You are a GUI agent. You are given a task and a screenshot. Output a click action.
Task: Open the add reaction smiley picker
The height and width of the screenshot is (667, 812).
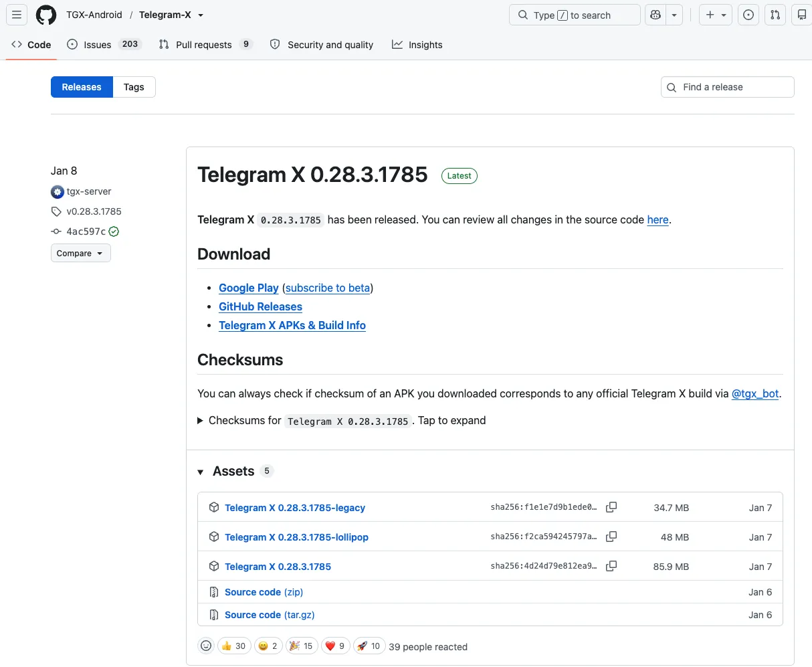206,646
